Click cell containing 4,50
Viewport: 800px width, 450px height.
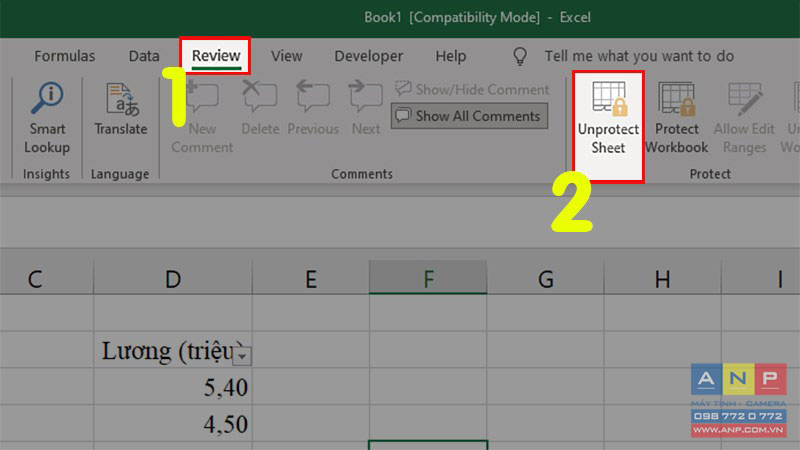173,423
